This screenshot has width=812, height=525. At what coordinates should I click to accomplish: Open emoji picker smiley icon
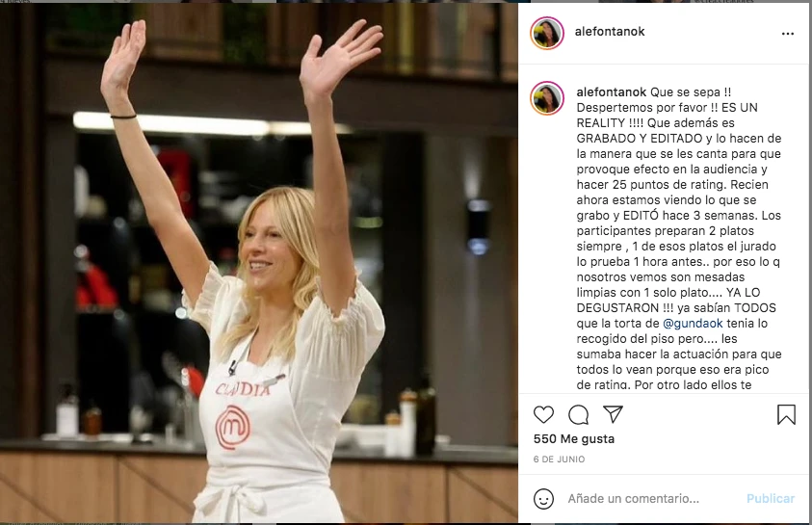coord(543,499)
